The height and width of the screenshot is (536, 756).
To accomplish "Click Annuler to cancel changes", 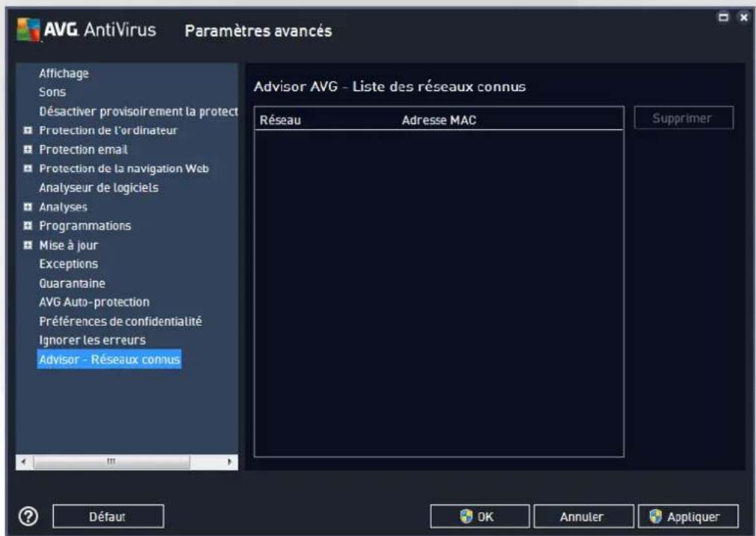I will pyautogui.click(x=583, y=517).
